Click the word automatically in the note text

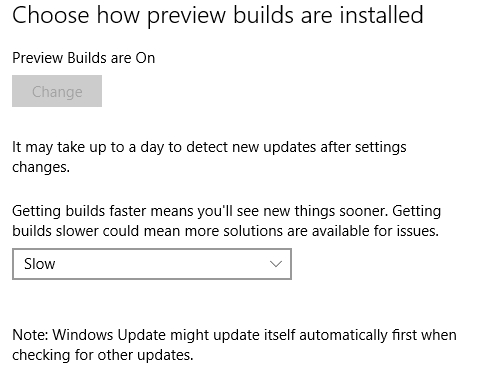click(x=343, y=335)
